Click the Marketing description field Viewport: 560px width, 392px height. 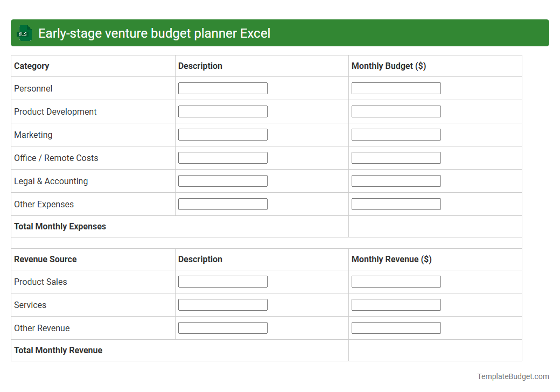[x=222, y=134]
